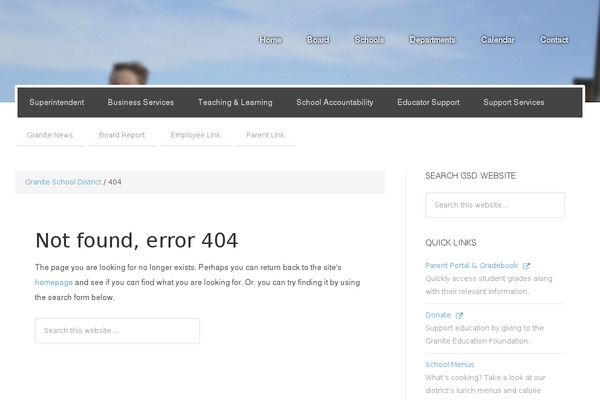Click 'Quickly access student grades' description text

pyautogui.click(x=489, y=285)
